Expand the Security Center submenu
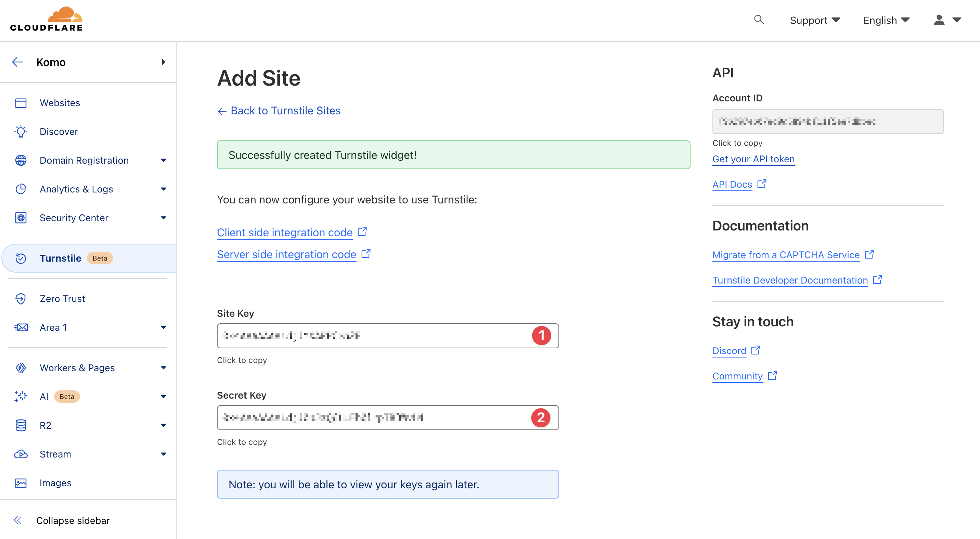980x539 pixels. tap(163, 218)
